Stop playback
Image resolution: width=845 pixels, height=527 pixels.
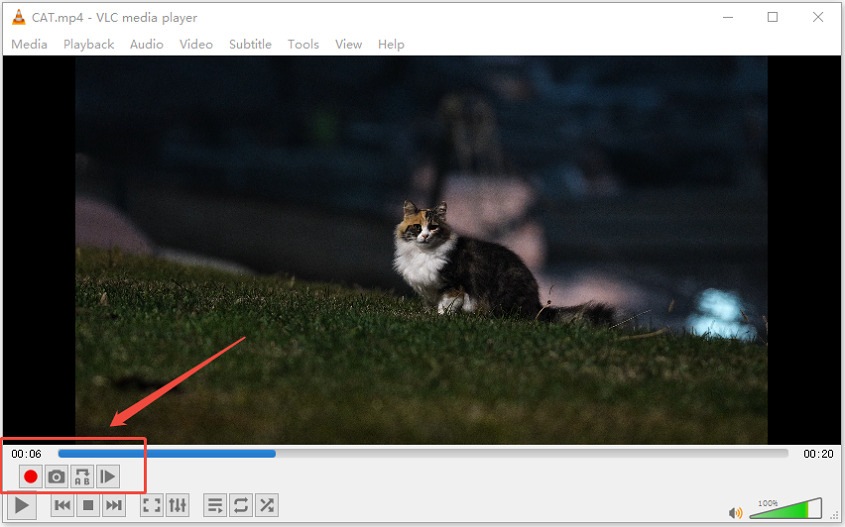click(88, 505)
